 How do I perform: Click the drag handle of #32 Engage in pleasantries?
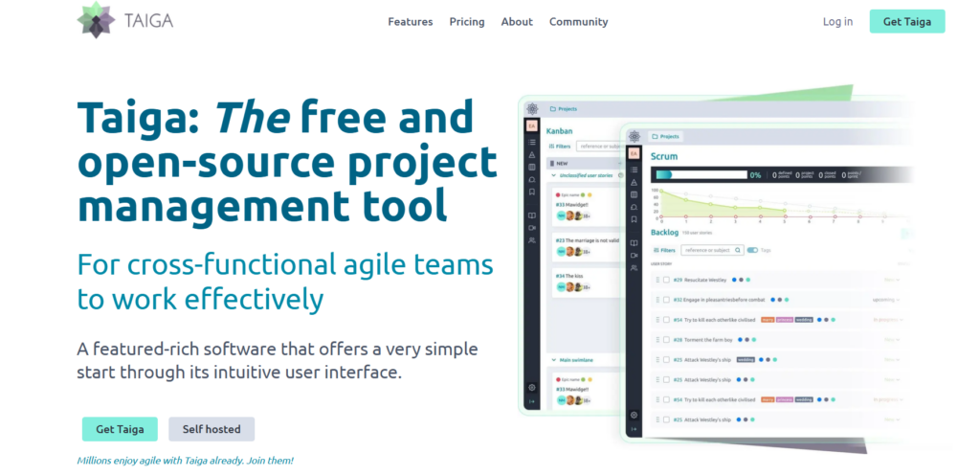click(657, 300)
